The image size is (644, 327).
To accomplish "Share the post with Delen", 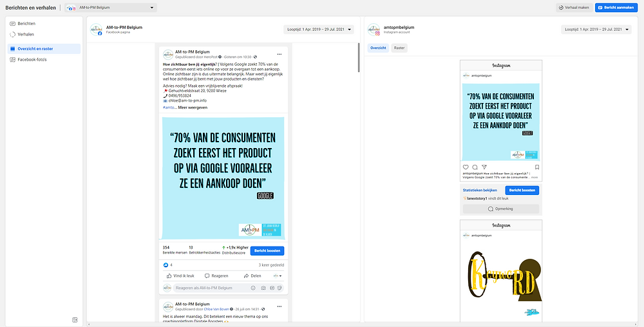I will 252,276.
